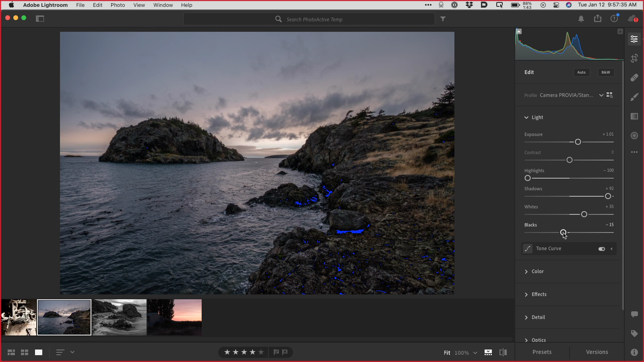
Task: Apply Auto light adjustments
Action: [582, 72]
